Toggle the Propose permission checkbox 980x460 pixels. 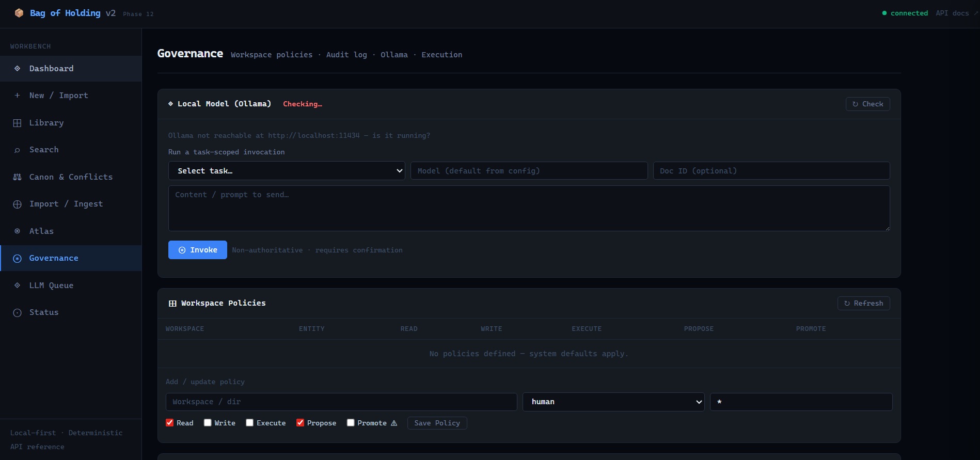300,423
